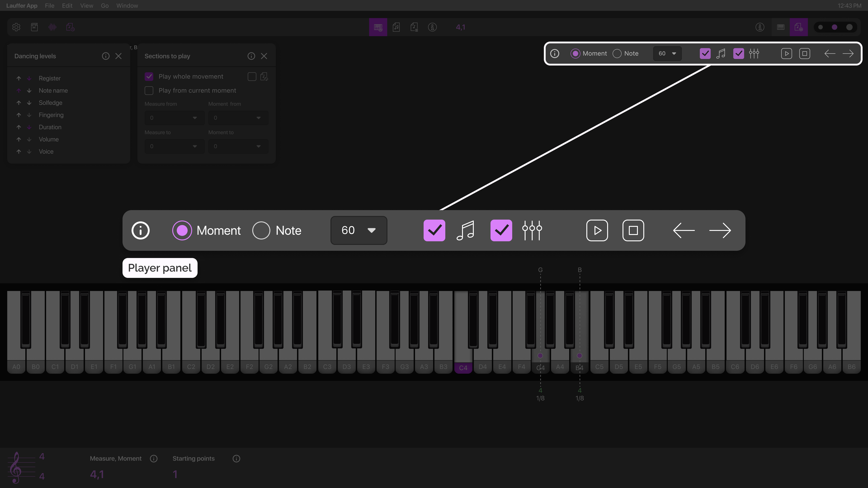Open the settings gear in the top toolbar
Image resolution: width=868 pixels, height=488 pixels.
point(16,27)
